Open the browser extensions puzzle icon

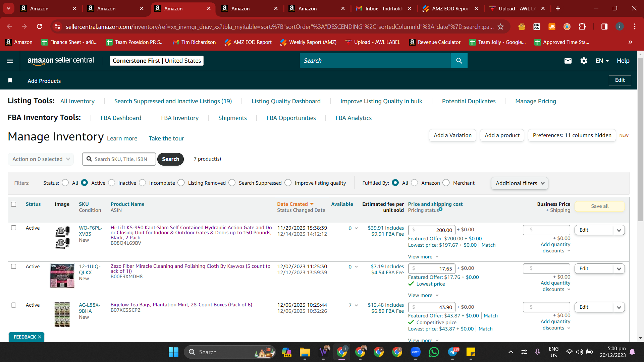582,26
